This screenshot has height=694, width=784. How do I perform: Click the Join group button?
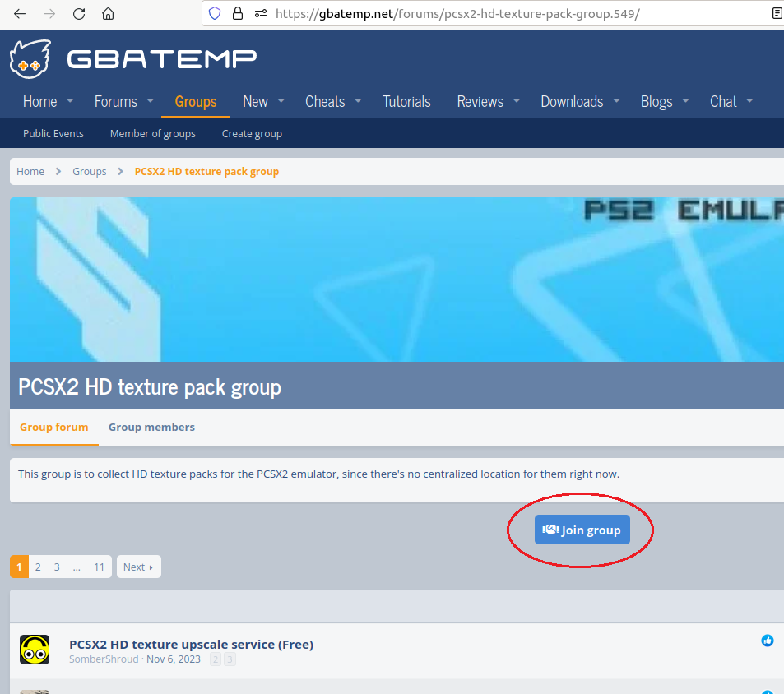click(582, 530)
